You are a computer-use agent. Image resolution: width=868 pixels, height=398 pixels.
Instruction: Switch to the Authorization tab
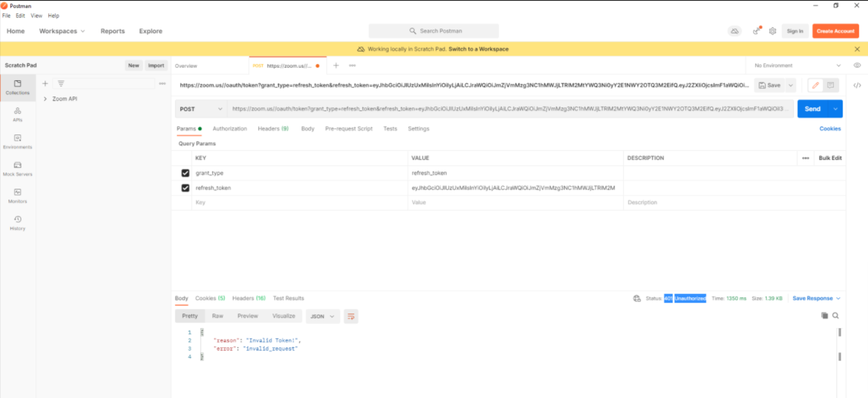point(230,128)
